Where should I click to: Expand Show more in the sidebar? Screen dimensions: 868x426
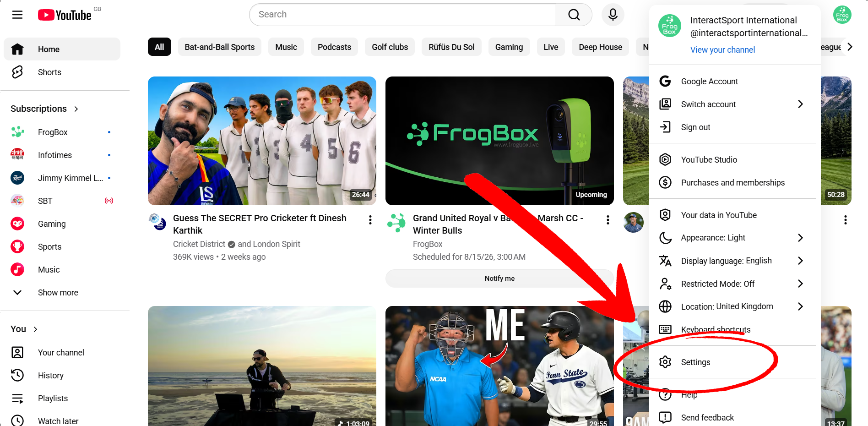[x=62, y=293]
